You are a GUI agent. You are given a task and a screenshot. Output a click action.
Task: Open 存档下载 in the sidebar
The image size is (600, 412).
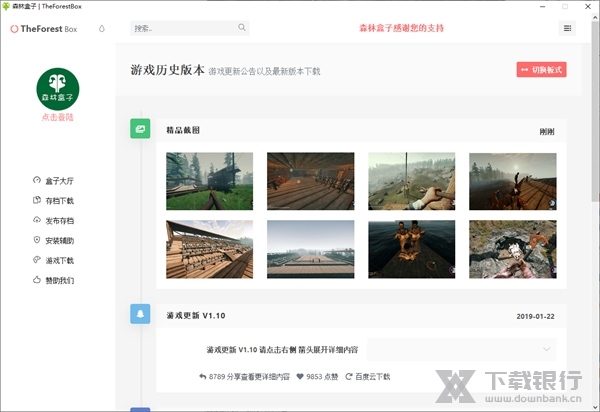[60, 201]
